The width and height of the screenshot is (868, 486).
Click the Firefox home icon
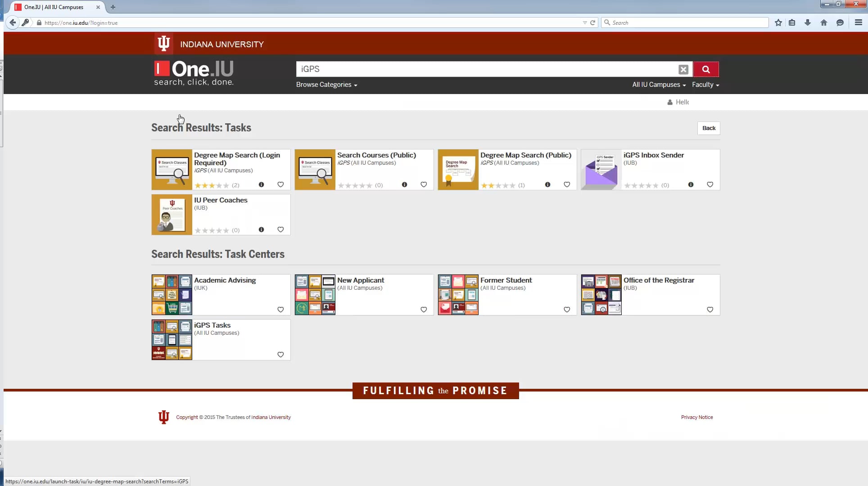(823, 22)
